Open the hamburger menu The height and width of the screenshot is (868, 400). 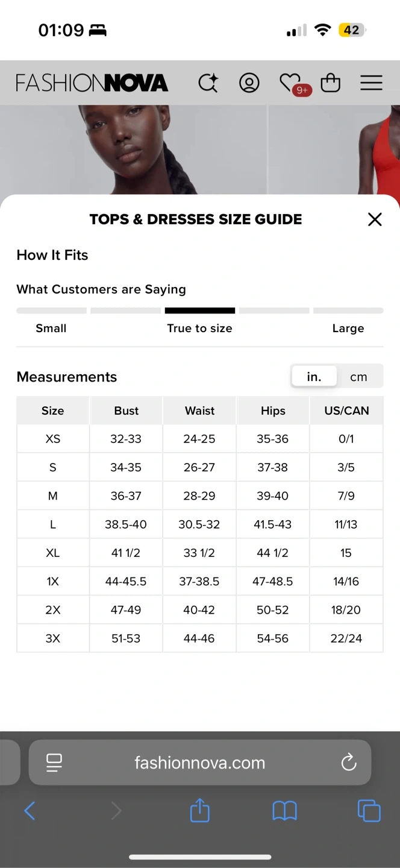click(x=371, y=83)
